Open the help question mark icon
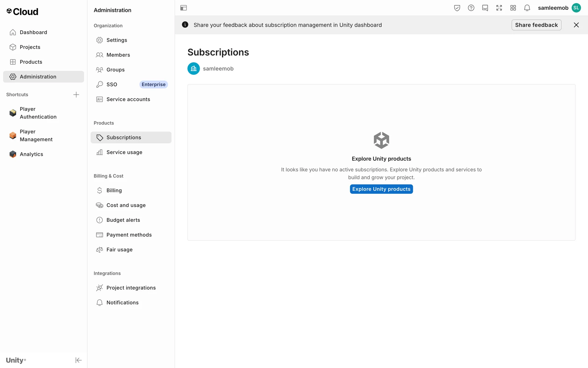Viewport: 588px width, 368px height. pyautogui.click(x=471, y=8)
